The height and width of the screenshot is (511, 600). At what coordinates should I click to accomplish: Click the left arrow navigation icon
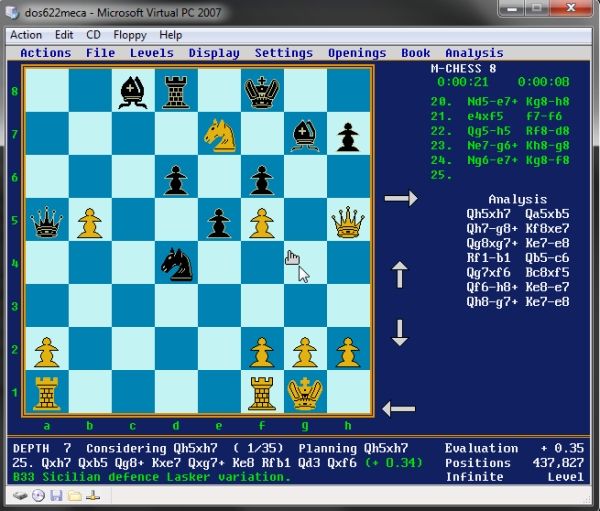pyautogui.click(x=398, y=409)
